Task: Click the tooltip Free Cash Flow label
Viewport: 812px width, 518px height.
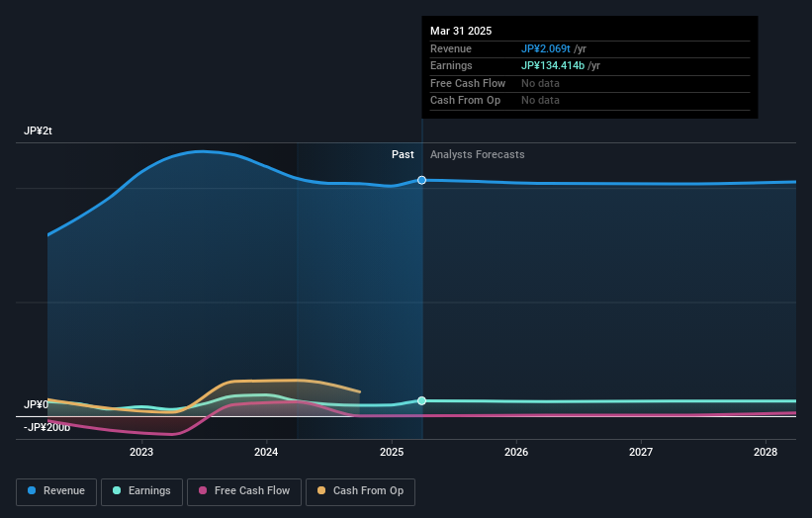Action: (x=468, y=83)
